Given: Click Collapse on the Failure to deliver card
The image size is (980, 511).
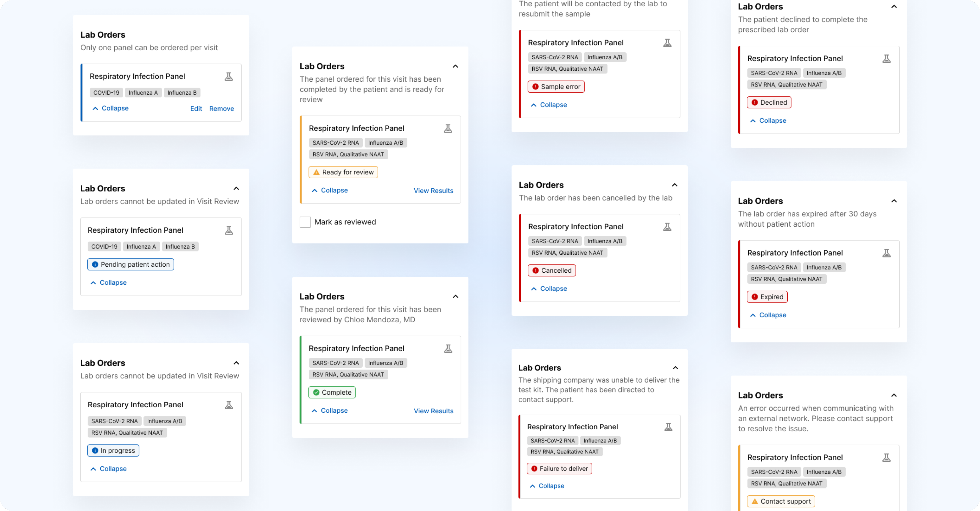Looking at the screenshot, I should (x=547, y=486).
